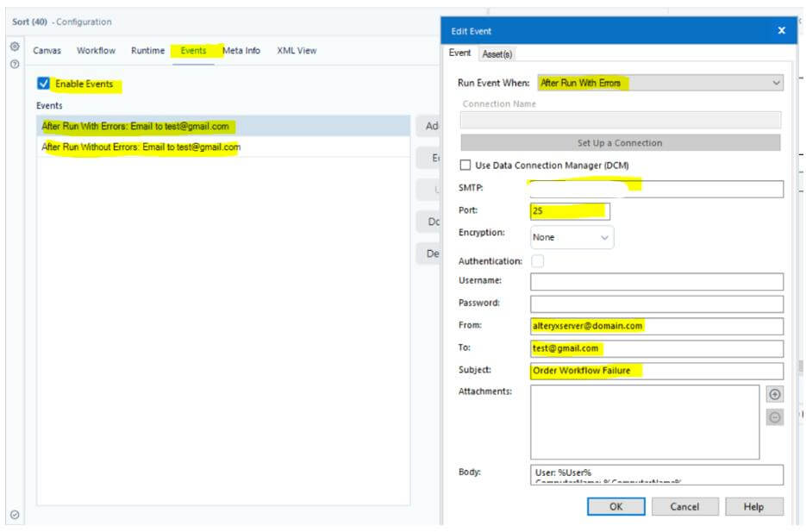Go to the Meta Info tab
This screenshot has width=806, height=532.
[x=241, y=50]
